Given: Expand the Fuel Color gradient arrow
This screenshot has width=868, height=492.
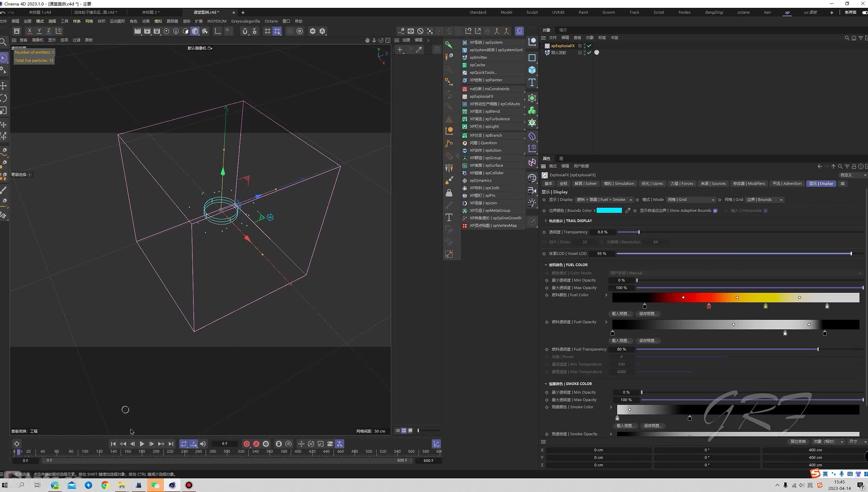Looking at the screenshot, I should (606, 295).
